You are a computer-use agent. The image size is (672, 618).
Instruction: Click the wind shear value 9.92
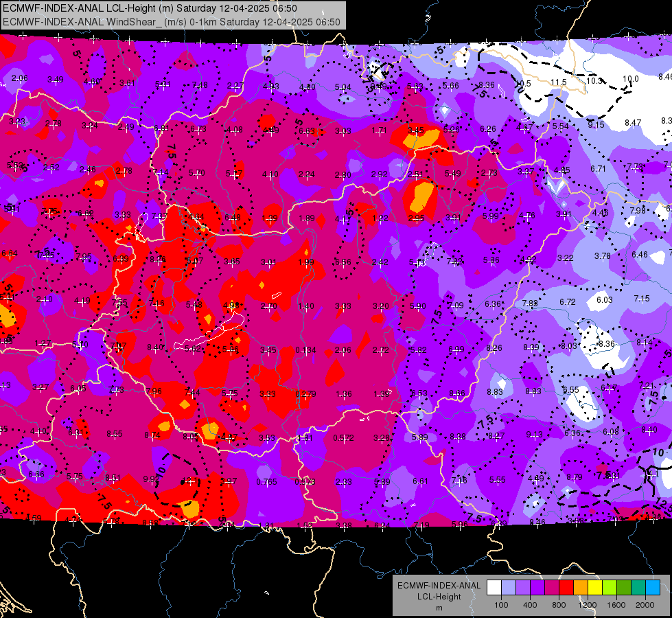coord(151,479)
